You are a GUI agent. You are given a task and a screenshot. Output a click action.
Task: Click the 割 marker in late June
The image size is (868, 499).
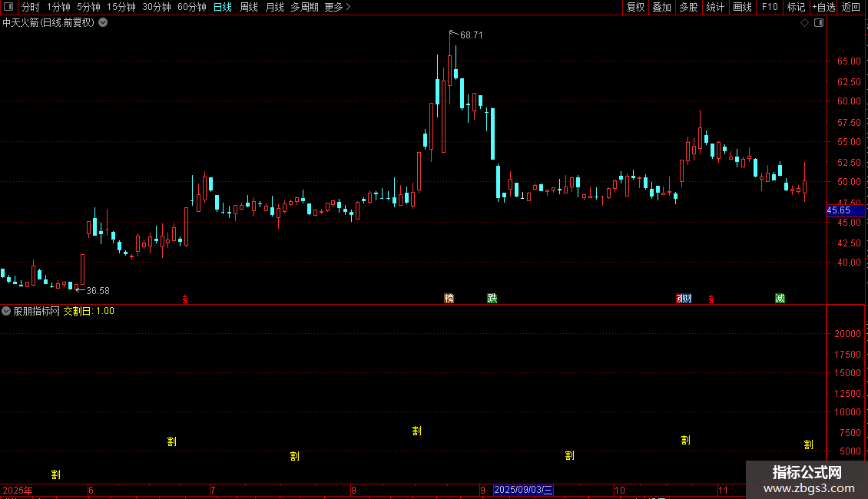(x=171, y=441)
